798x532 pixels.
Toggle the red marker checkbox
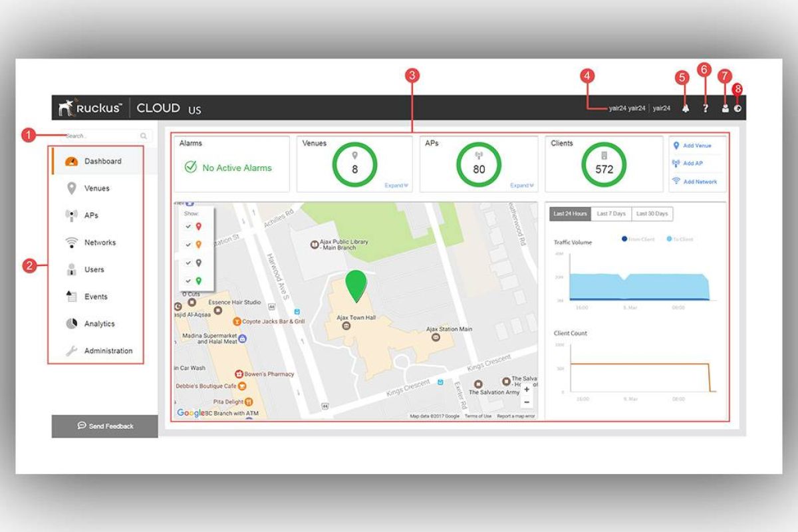pos(189,226)
